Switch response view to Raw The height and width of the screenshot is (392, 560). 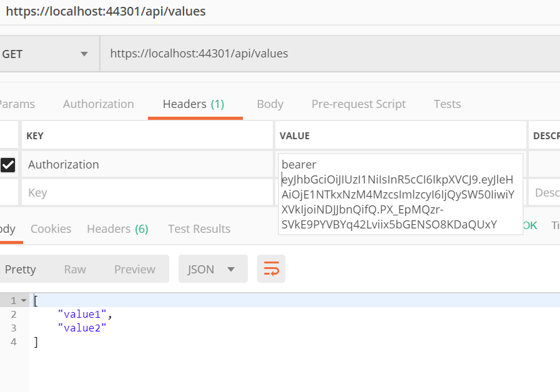pyautogui.click(x=75, y=269)
